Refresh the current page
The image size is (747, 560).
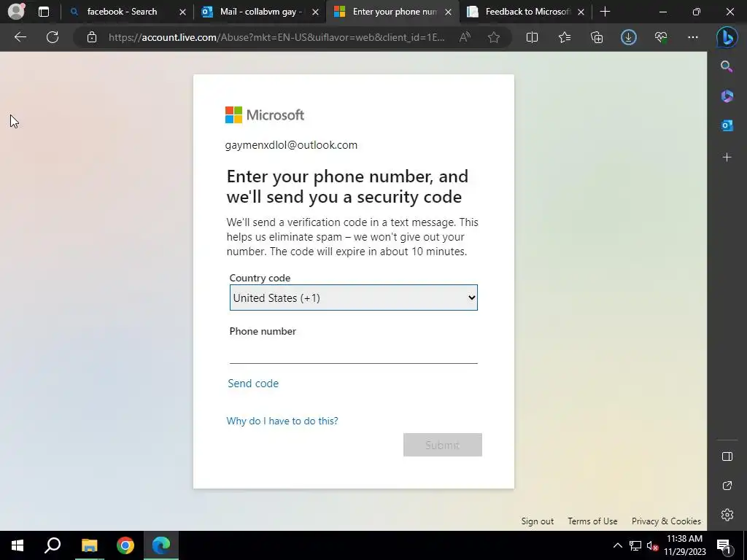(53, 37)
